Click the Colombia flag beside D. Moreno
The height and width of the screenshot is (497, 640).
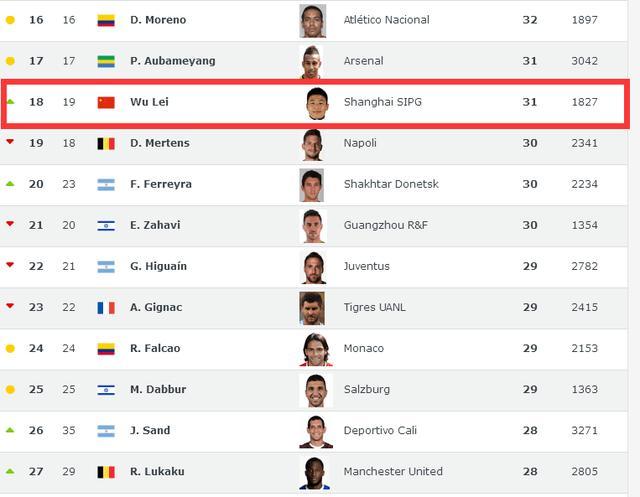click(106, 20)
